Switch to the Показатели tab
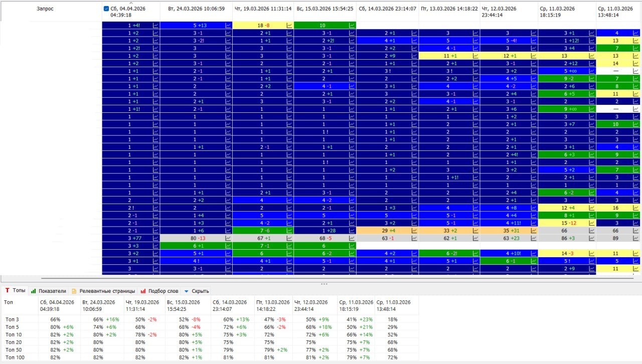Viewport: 642px width, 364px height. [x=49, y=291]
